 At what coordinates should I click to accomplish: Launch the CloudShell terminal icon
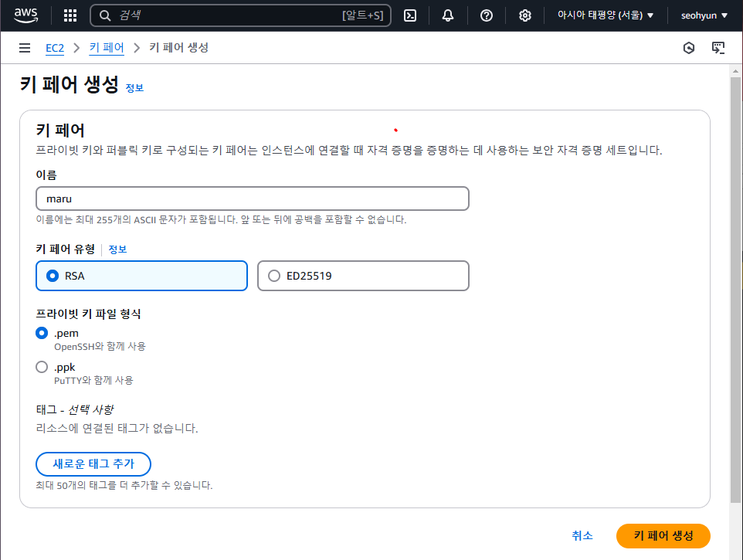point(410,15)
